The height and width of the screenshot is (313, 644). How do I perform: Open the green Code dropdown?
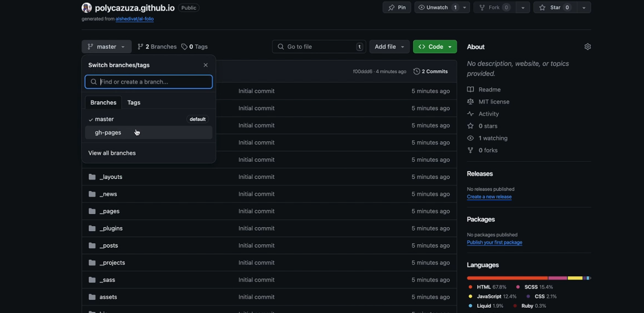click(x=435, y=47)
